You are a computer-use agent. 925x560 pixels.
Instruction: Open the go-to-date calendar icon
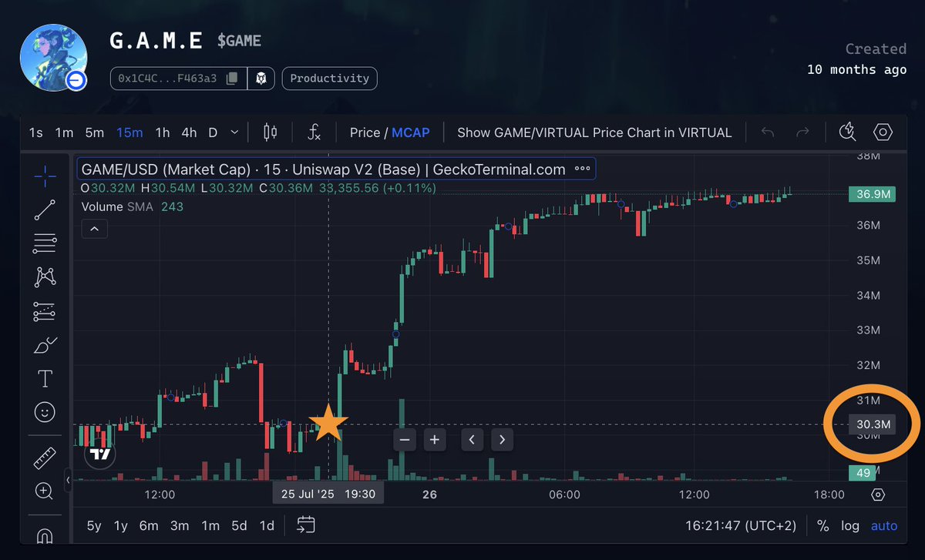(x=306, y=525)
